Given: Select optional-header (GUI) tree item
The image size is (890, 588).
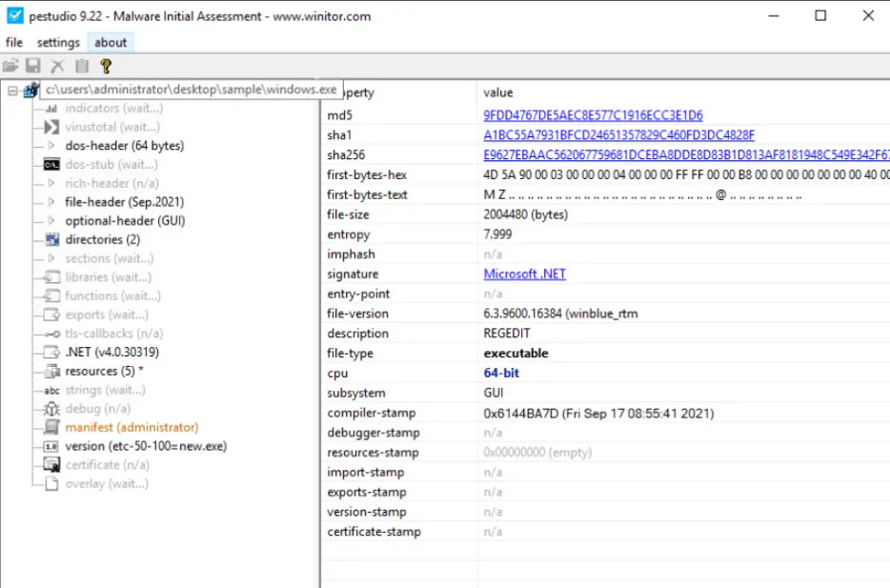Looking at the screenshot, I should pos(125,221).
